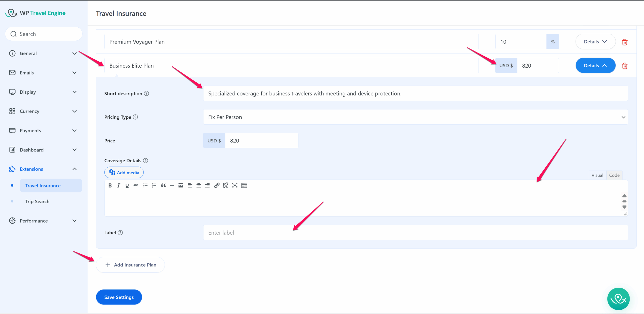Click the bulleted list icon
The image size is (644, 314).
145,185
